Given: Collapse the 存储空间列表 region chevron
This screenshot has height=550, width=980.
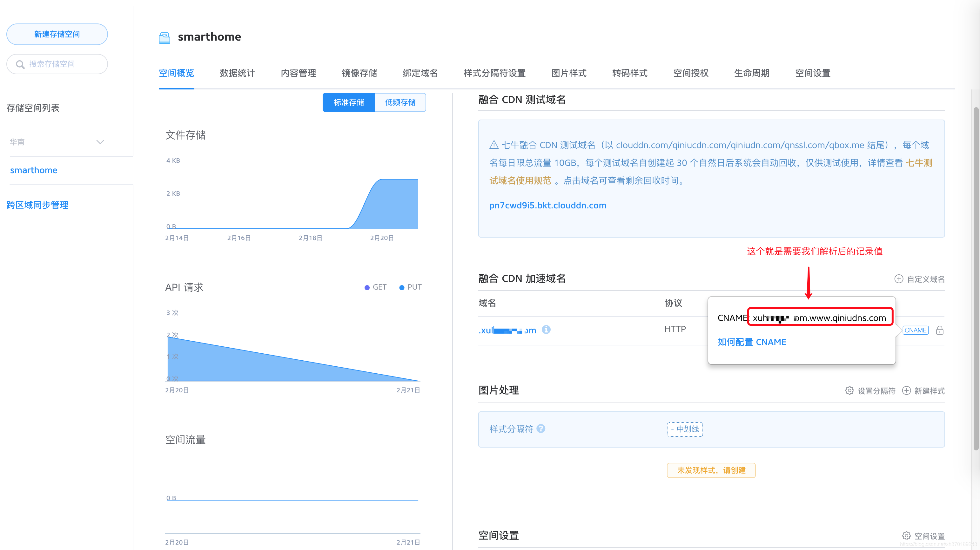Looking at the screenshot, I should 100,142.
